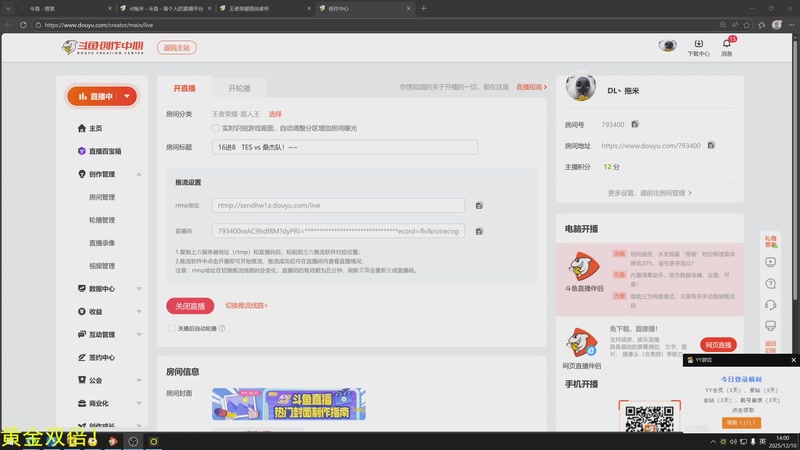The height and width of the screenshot is (450, 800).
Task: Switch to the 斗鱼-搜索 browser tab
Action: [64, 9]
